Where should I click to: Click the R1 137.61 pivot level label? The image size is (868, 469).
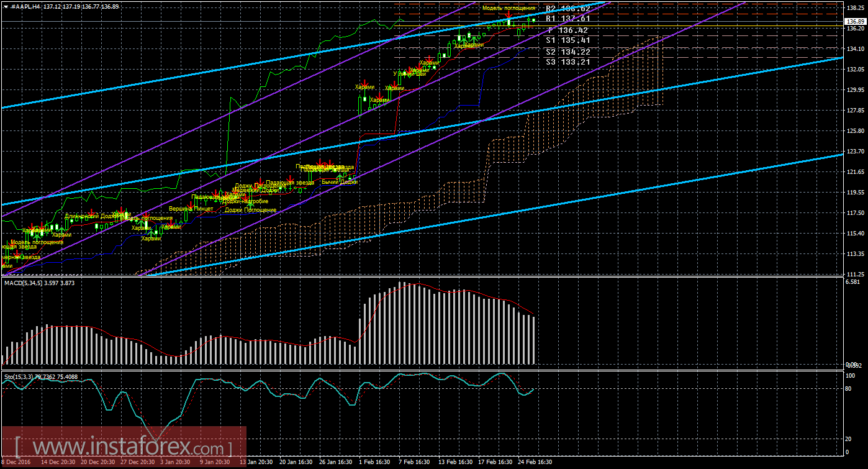point(567,19)
